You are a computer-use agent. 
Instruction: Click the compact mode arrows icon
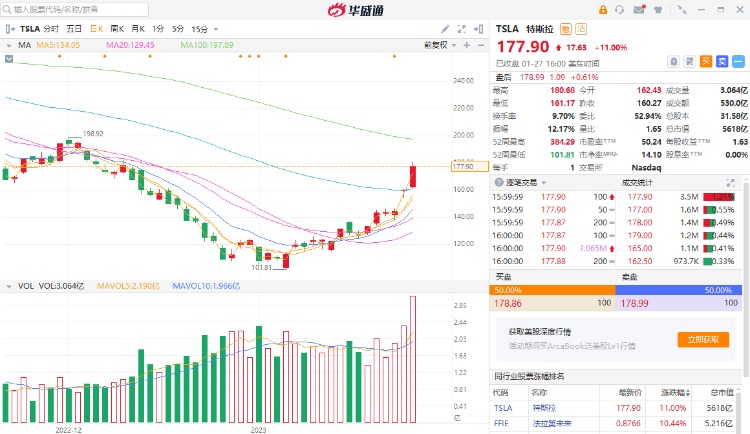click(x=683, y=10)
